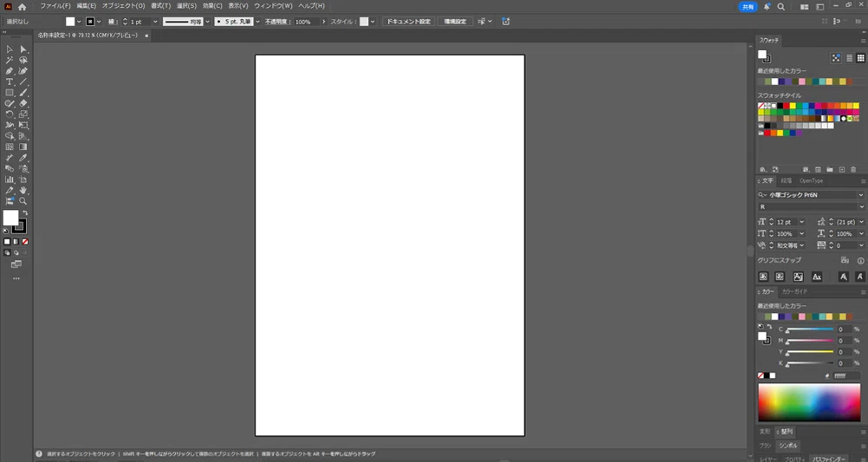Image resolution: width=868 pixels, height=462 pixels.
Task: Toggle the Ag glyph snap option
Action: pyautogui.click(x=798, y=277)
